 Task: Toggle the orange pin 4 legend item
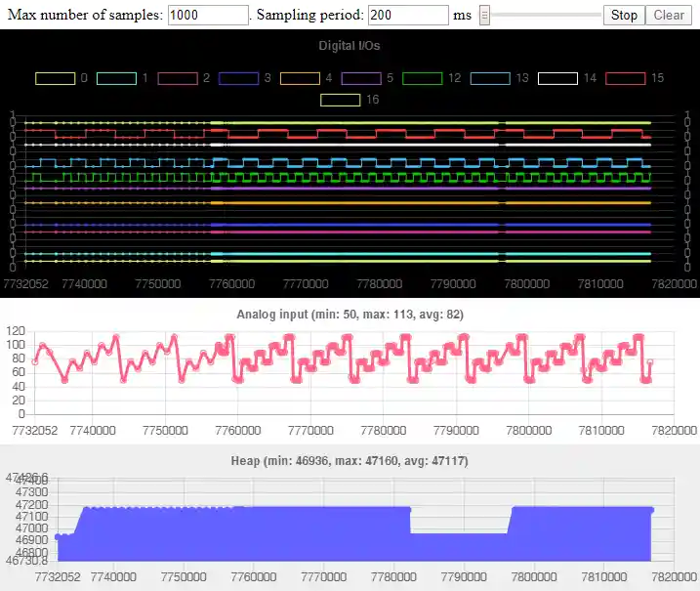point(302,78)
